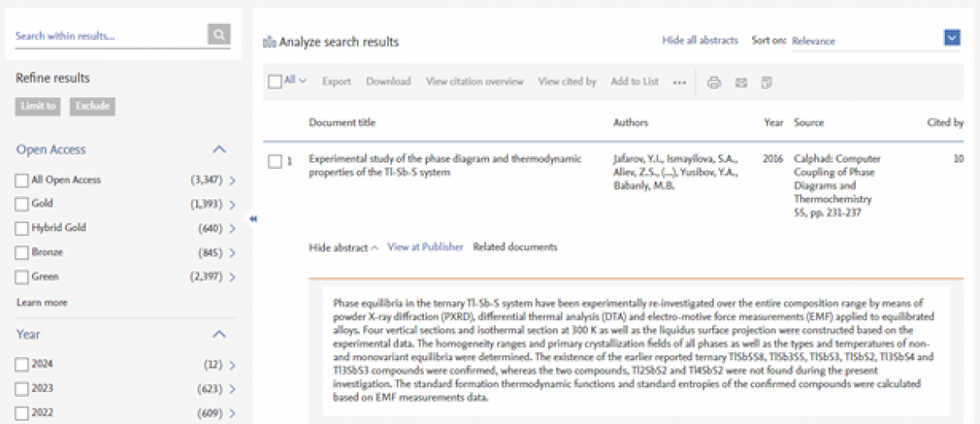980x424 pixels.
Task: Check the All Open Access checkbox
Action: [x=21, y=181]
